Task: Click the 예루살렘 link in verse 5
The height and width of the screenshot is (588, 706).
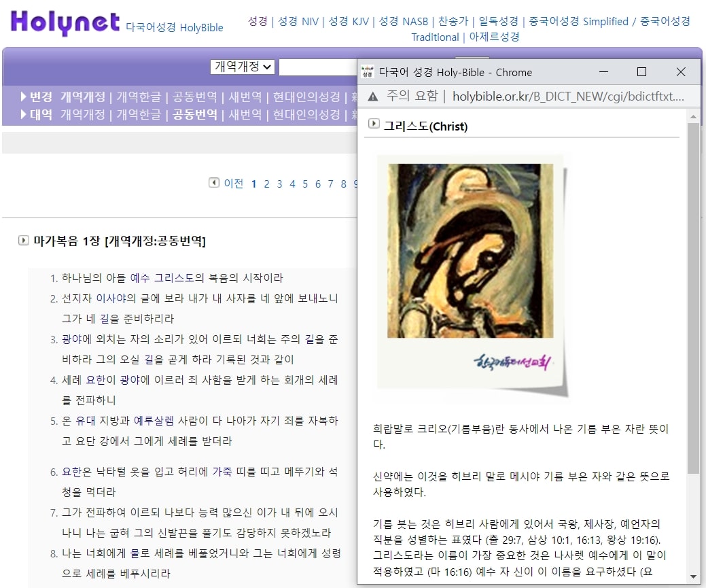Action: (x=154, y=421)
